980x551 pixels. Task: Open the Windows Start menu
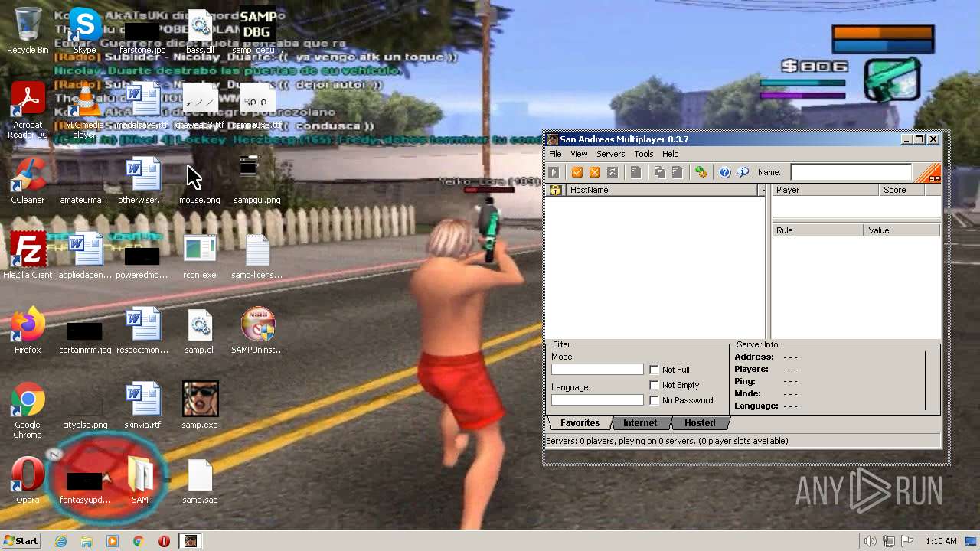point(21,541)
